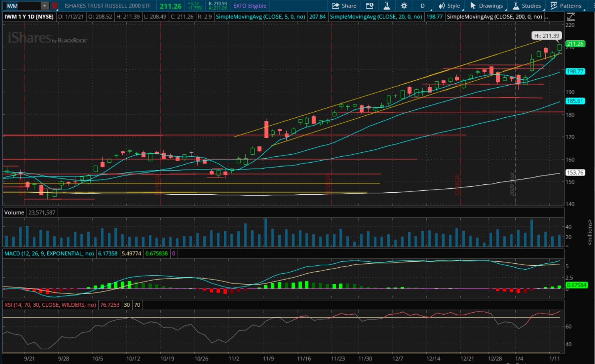The width and height of the screenshot is (595, 364).
Task: Click the red symbol link icon
Action: point(55,6)
